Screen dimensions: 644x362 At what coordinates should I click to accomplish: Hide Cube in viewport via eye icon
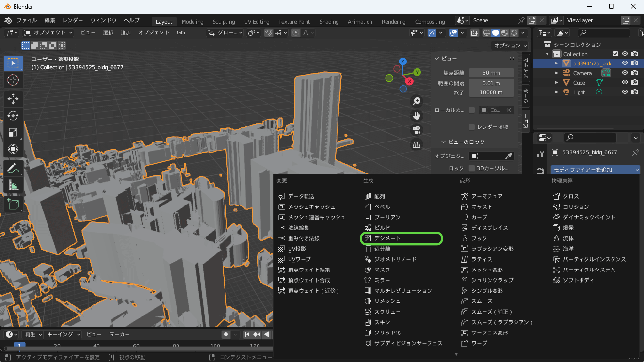coord(625,82)
